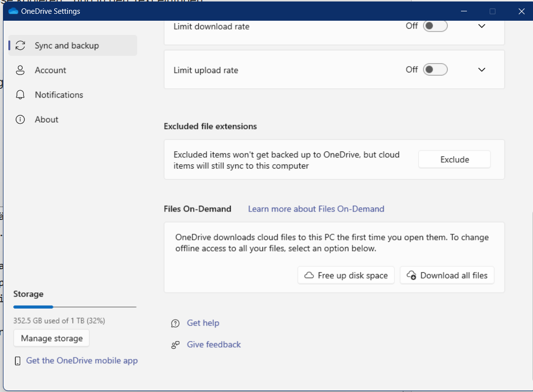Expand the Limit download rate chevron
The width and height of the screenshot is (533, 392).
click(x=482, y=26)
